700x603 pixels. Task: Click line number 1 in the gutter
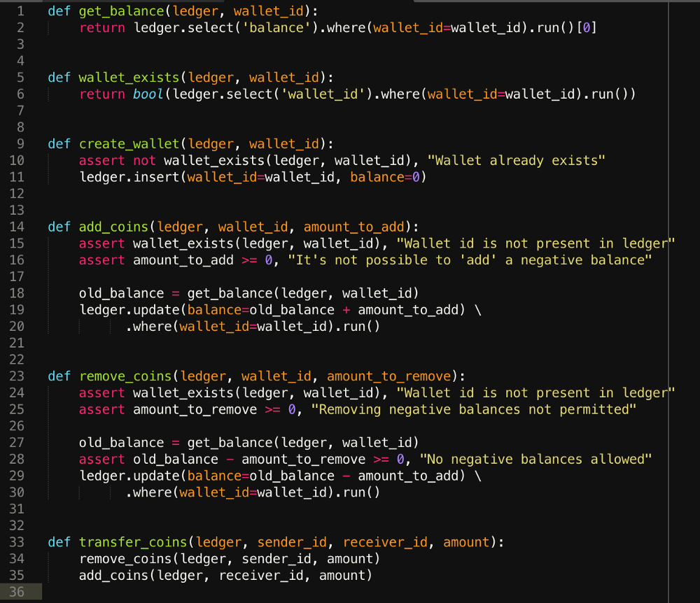point(20,10)
